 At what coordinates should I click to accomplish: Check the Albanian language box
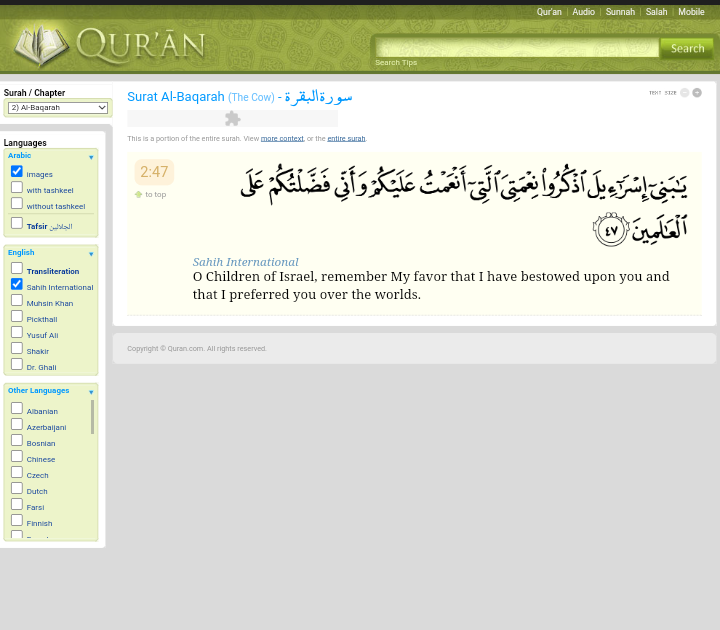(17, 408)
